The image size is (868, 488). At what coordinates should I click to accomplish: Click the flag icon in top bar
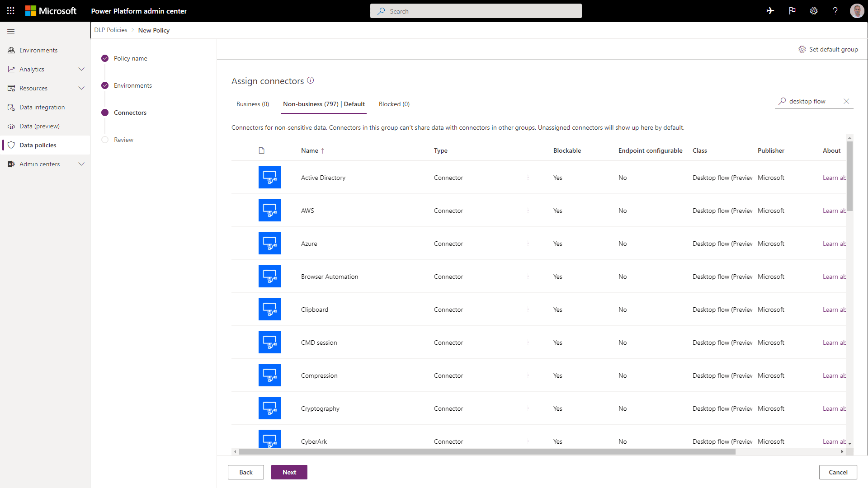[792, 11]
